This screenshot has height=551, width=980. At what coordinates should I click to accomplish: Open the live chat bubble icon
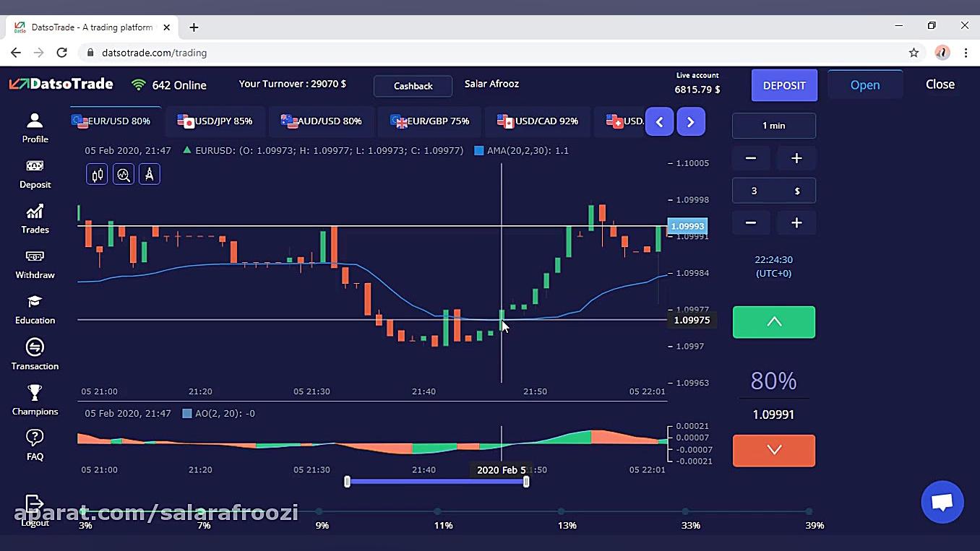pos(942,502)
